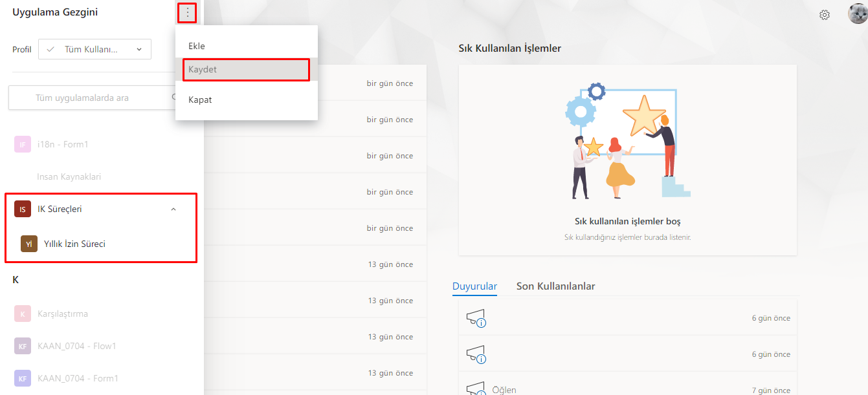This screenshot has width=868, height=395.
Task: Click the Insan Kaynaklari entry
Action: [69, 176]
